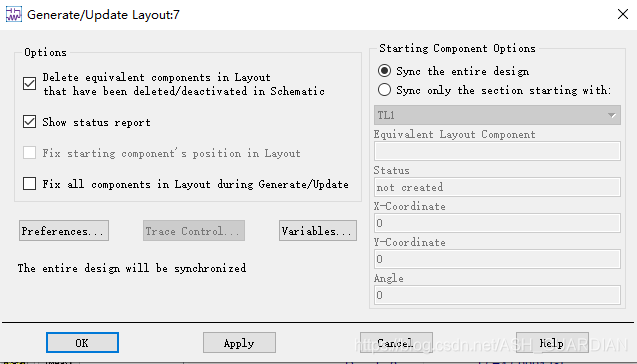Click Fix starting component's position checkbox
Viewport: 637px width, 364px height.
tap(29, 153)
